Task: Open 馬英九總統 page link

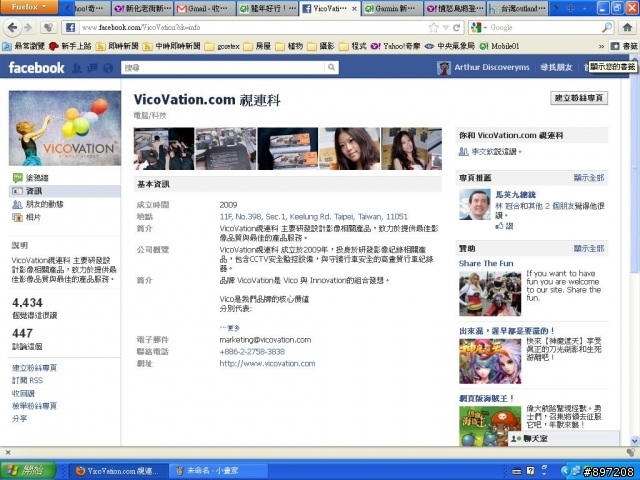Action: 516,195
